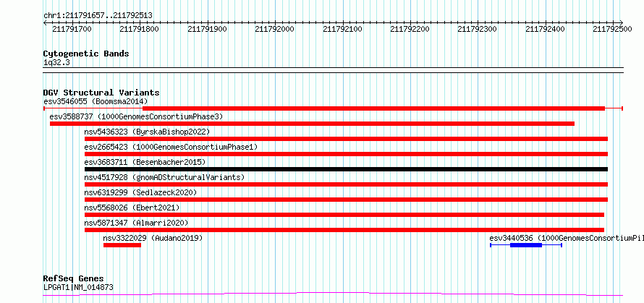Click ruler position 211791700

click(x=72, y=29)
